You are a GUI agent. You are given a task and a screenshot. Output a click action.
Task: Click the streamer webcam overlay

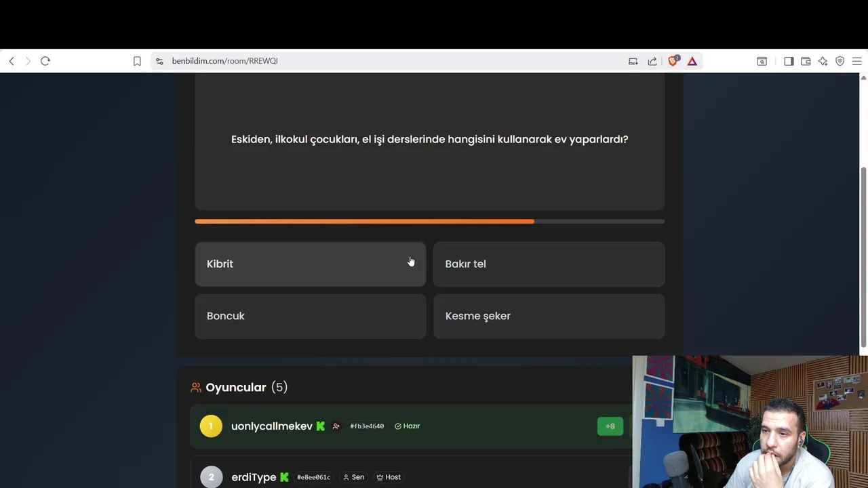click(750, 422)
